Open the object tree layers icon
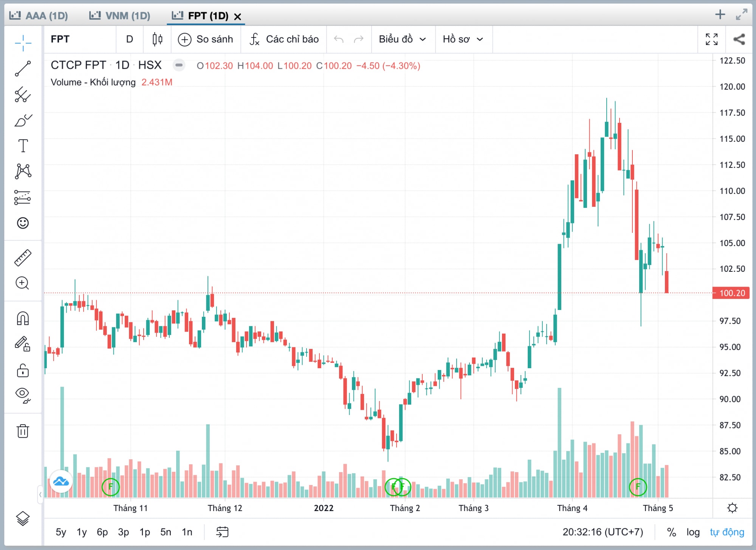 click(x=23, y=519)
